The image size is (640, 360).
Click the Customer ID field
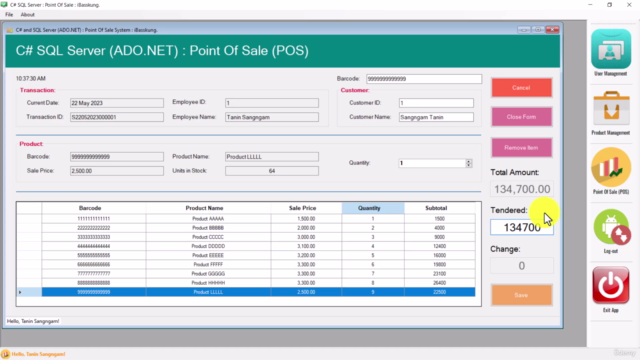coord(436,103)
